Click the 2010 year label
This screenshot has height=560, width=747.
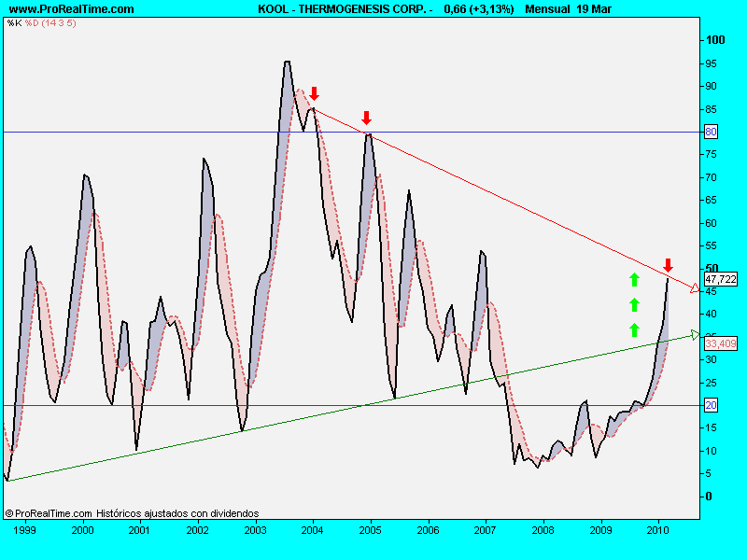tap(658, 530)
